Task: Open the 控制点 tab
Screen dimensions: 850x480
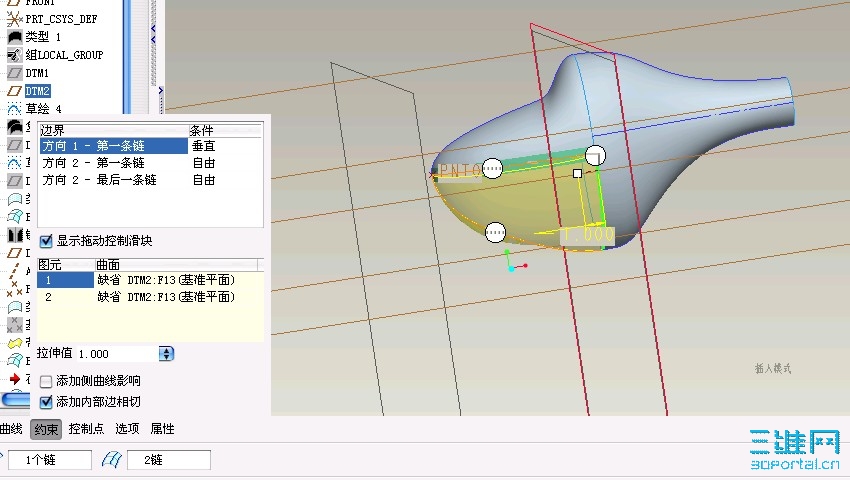Action: tap(86, 429)
